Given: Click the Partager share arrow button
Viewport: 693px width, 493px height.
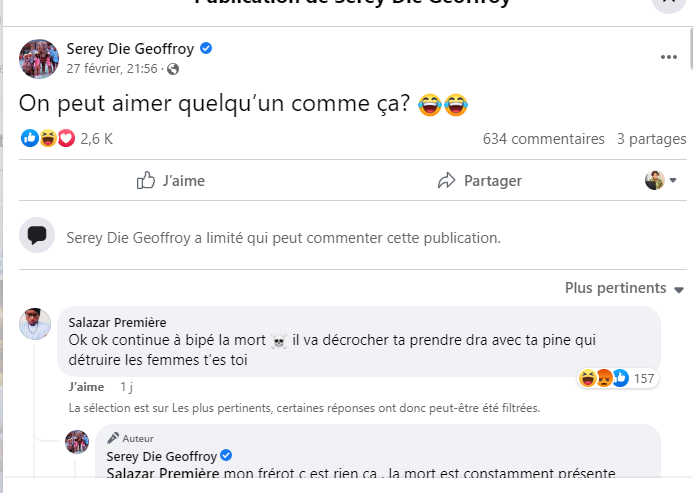Looking at the screenshot, I should [x=480, y=181].
